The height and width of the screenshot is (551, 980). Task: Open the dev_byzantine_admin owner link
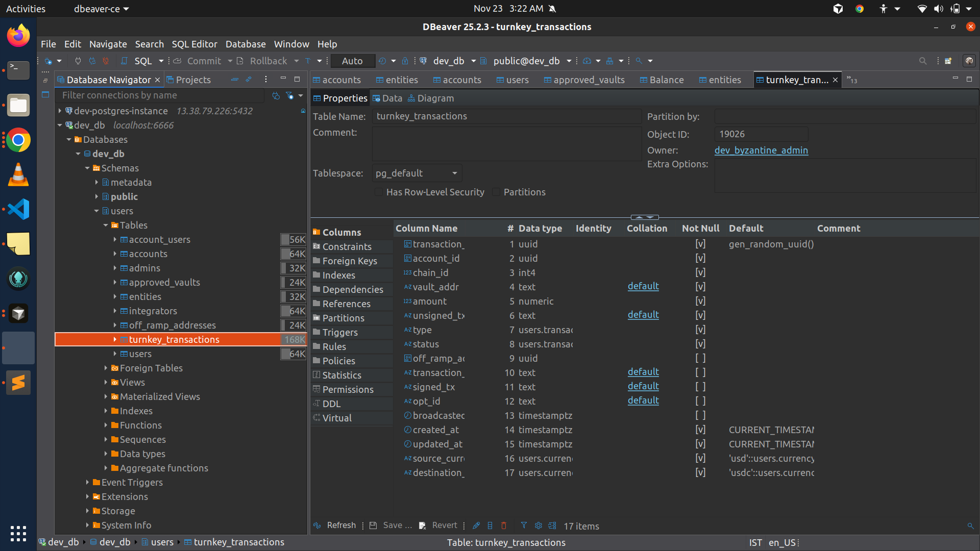point(761,150)
